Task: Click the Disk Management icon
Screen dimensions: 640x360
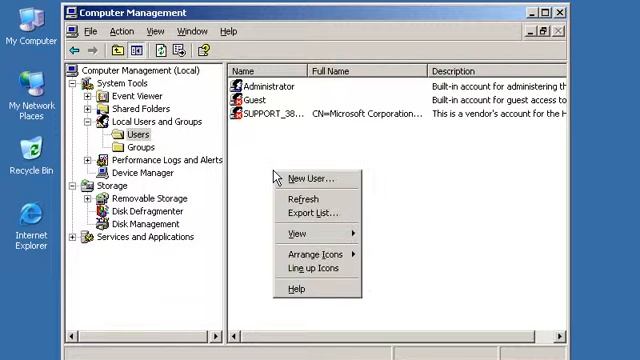Action: click(102, 224)
